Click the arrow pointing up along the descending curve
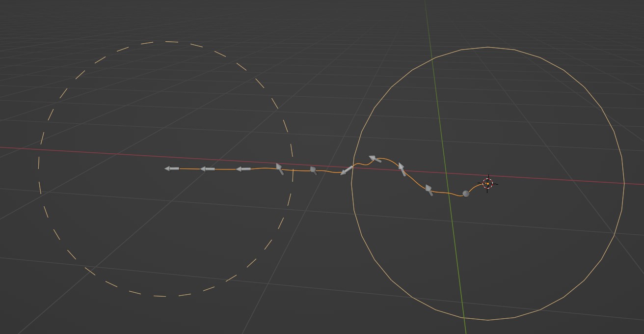The image size is (644, 334). click(402, 168)
